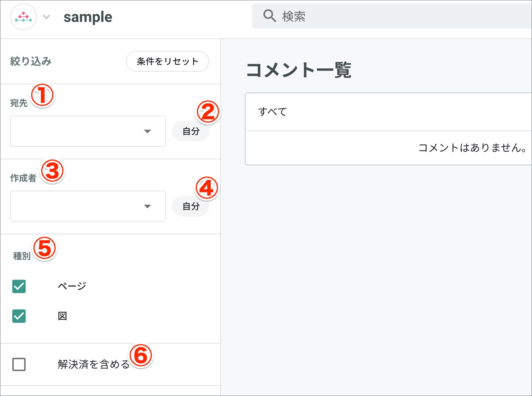Image resolution: width=532 pixels, height=396 pixels.
Task: Enable the 解決済を含める checkbox
Action: pos(19,364)
